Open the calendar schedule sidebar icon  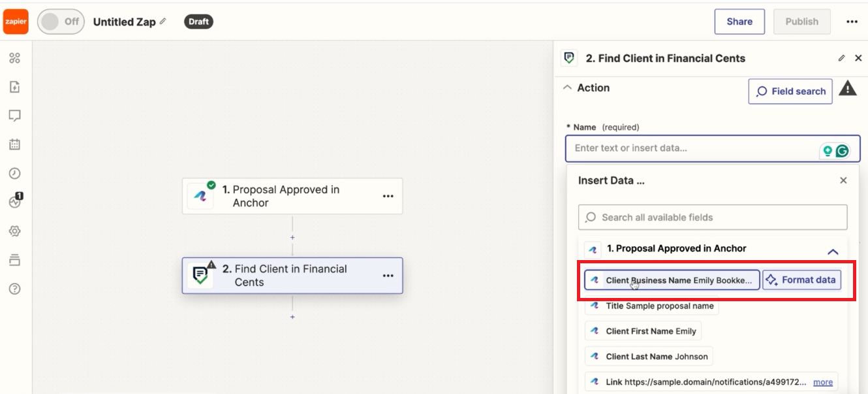tap(15, 144)
